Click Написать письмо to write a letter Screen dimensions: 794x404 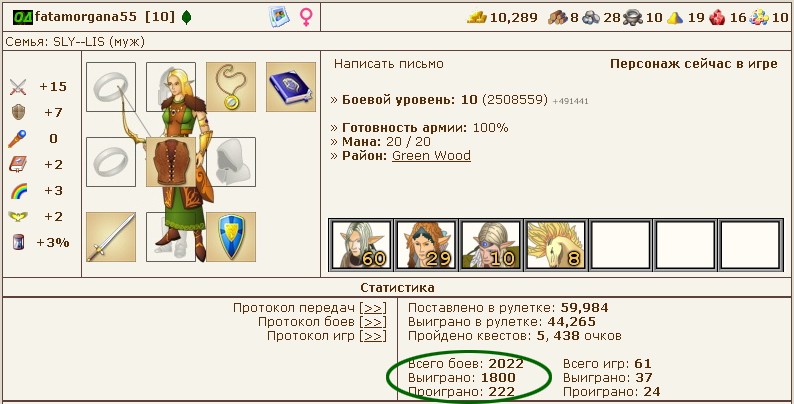click(x=389, y=64)
